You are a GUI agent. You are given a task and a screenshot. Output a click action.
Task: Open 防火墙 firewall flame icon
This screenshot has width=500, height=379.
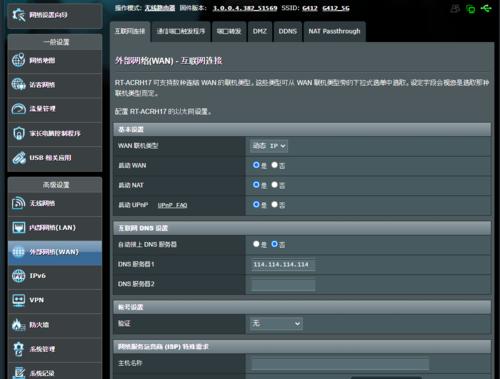coord(18,324)
